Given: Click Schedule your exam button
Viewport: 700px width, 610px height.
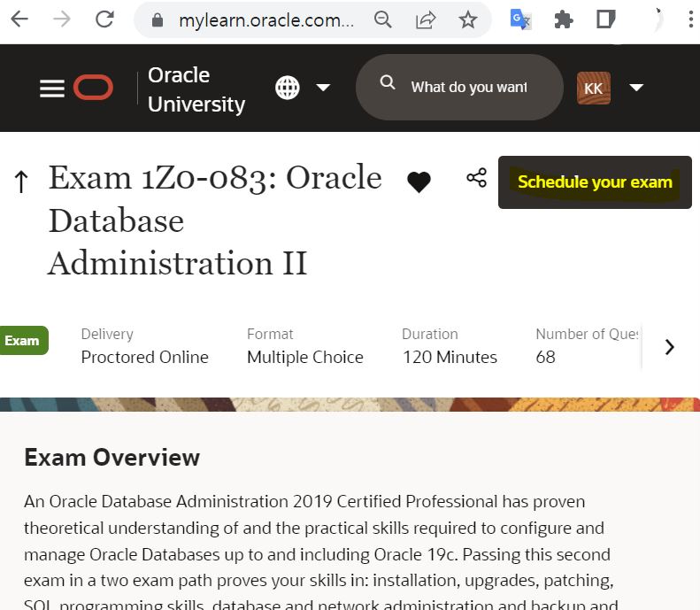Looking at the screenshot, I should (x=595, y=182).
